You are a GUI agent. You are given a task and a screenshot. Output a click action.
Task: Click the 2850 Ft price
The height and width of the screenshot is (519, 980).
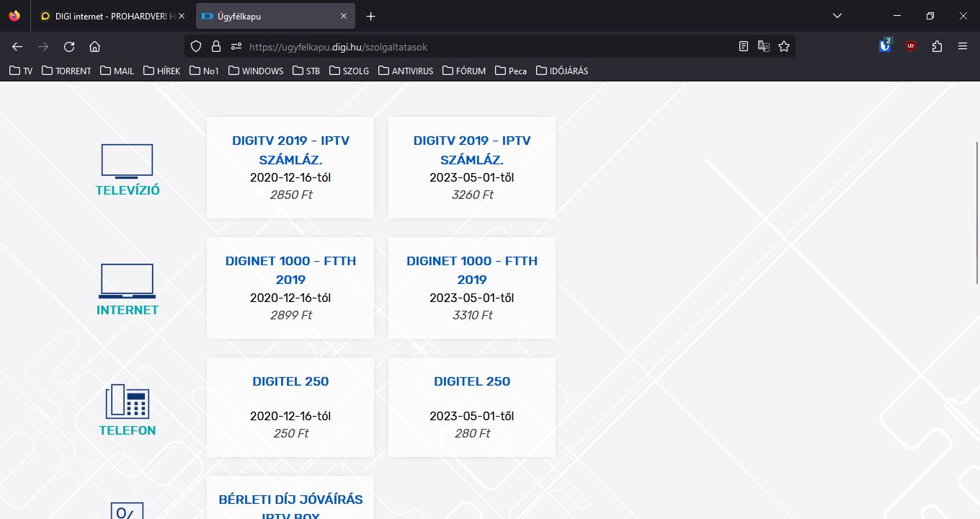(x=291, y=195)
